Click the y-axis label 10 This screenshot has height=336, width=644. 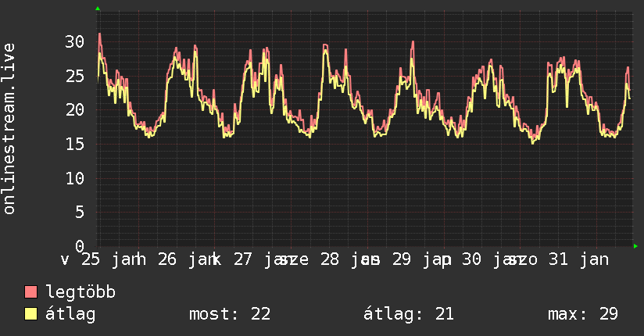coord(74,178)
